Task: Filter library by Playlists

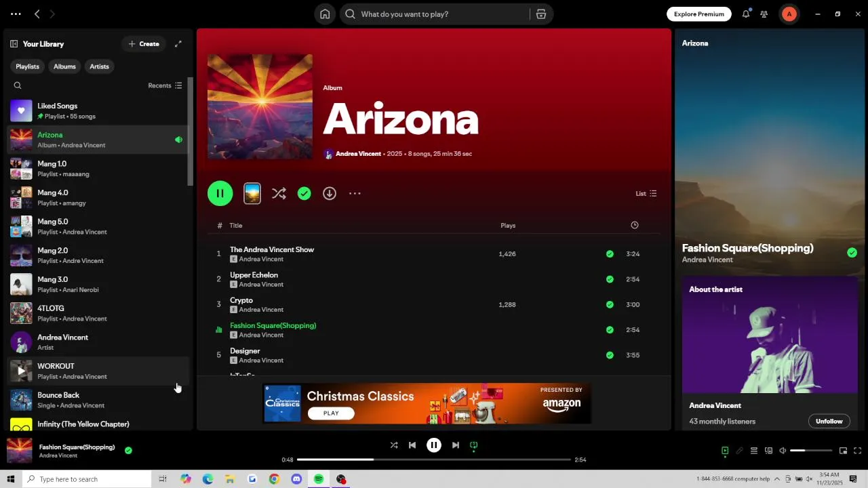Action: (x=27, y=66)
